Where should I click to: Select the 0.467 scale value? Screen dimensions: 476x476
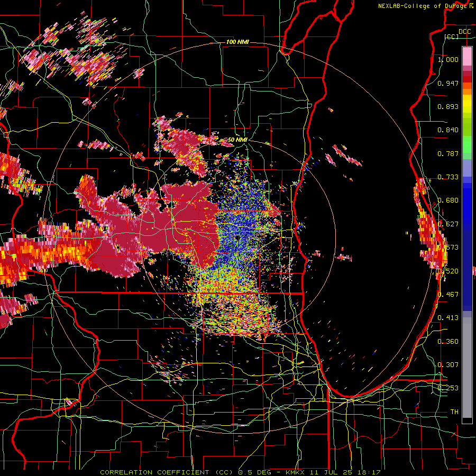[x=448, y=294]
